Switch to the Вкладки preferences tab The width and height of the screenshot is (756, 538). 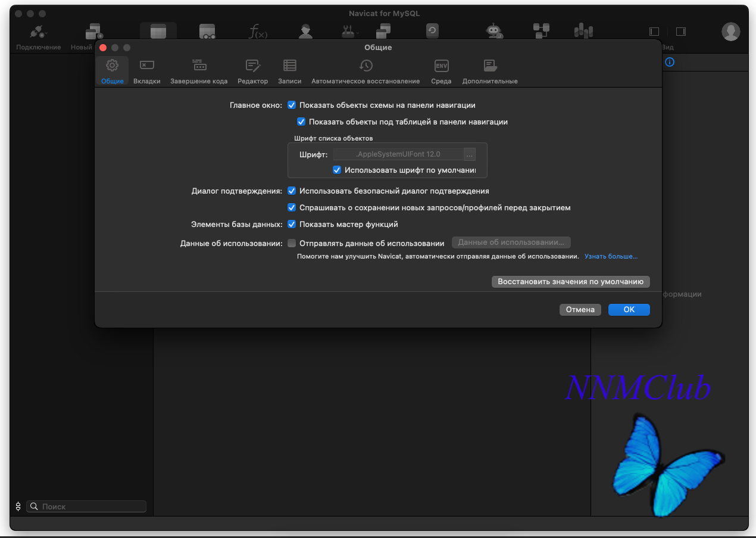[x=147, y=71]
